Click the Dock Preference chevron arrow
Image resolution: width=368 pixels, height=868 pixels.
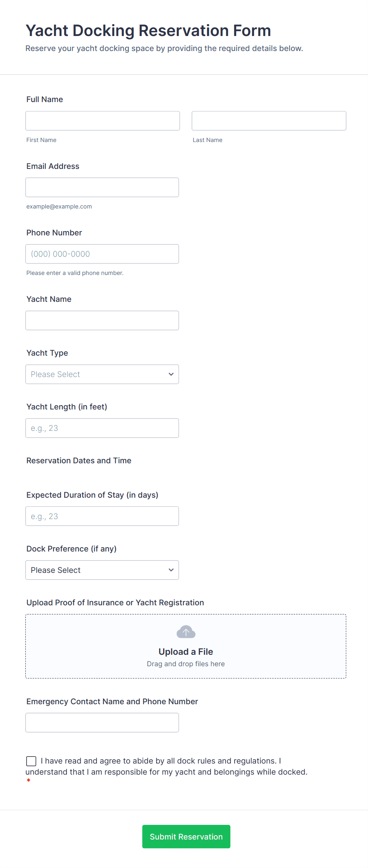tap(171, 570)
